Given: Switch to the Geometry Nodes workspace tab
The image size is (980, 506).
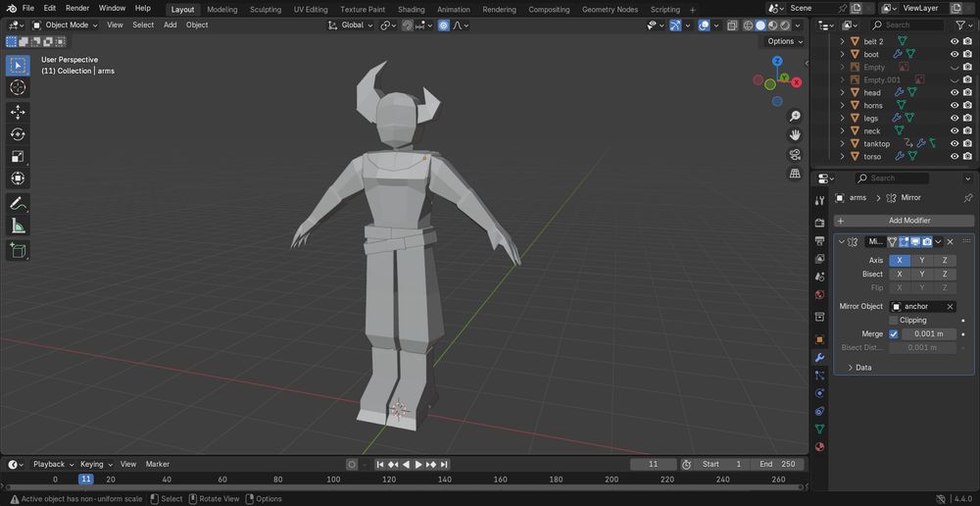Looking at the screenshot, I should point(610,10).
